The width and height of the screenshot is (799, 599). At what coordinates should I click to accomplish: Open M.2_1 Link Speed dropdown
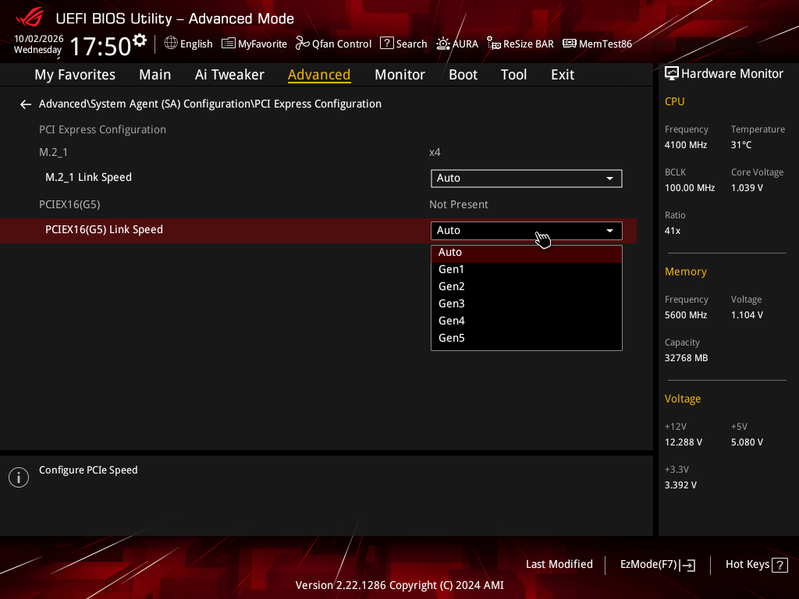526,178
